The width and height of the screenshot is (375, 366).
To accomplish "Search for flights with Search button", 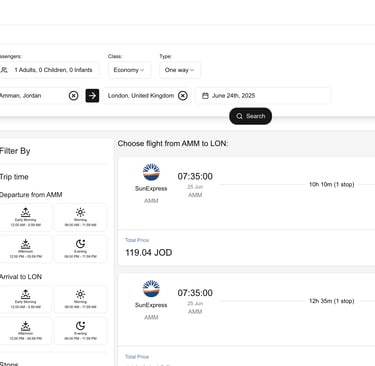I will point(250,116).
